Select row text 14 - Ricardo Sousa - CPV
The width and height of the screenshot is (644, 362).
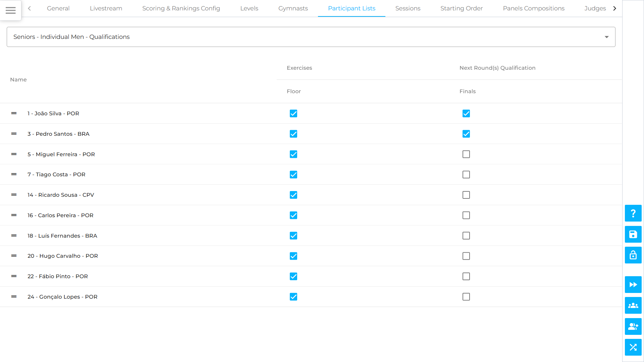point(61,195)
